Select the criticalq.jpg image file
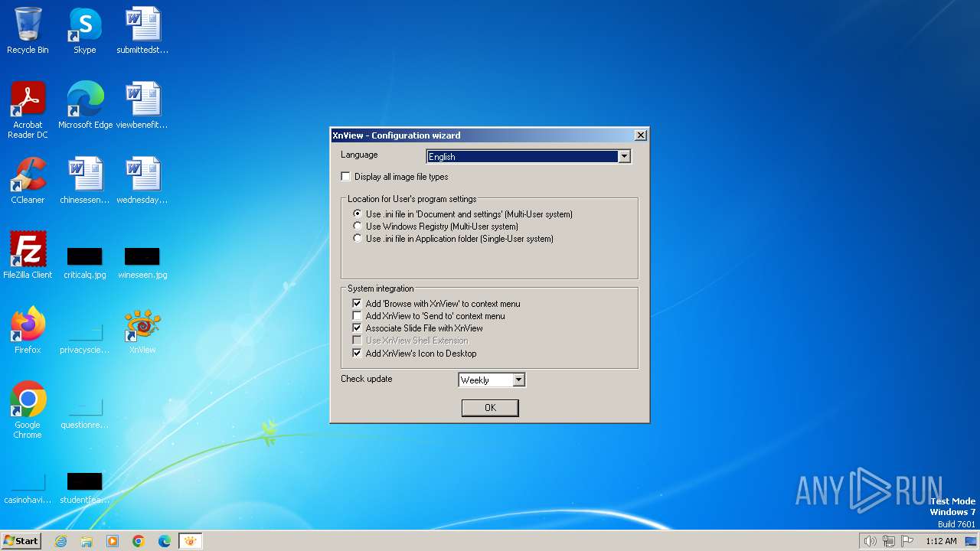The width and height of the screenshot is (980, 551). point(85,262)
